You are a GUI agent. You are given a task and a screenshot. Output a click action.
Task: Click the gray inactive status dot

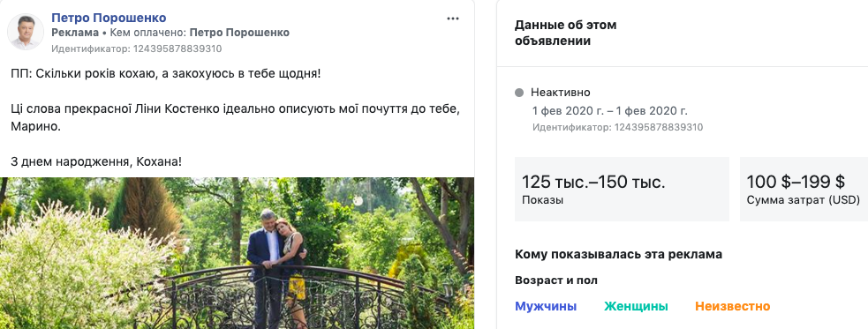[519, 93]
